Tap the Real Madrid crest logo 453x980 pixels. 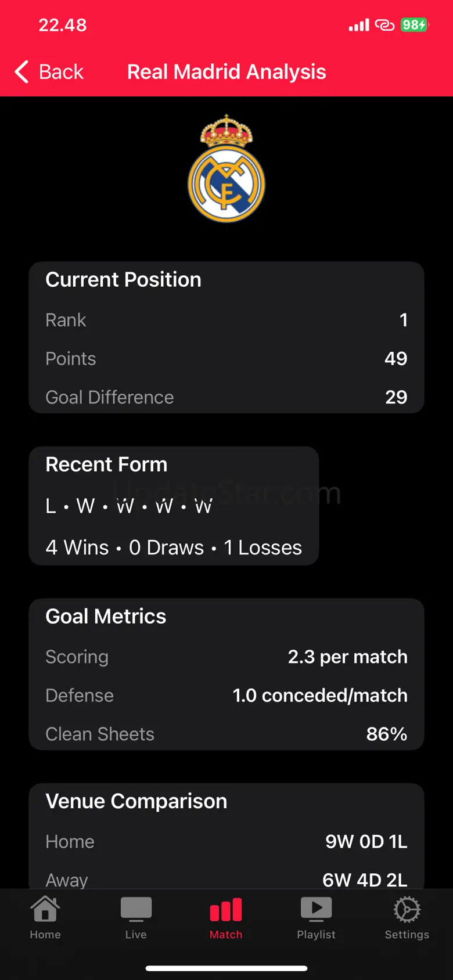(x=227, y=169)
